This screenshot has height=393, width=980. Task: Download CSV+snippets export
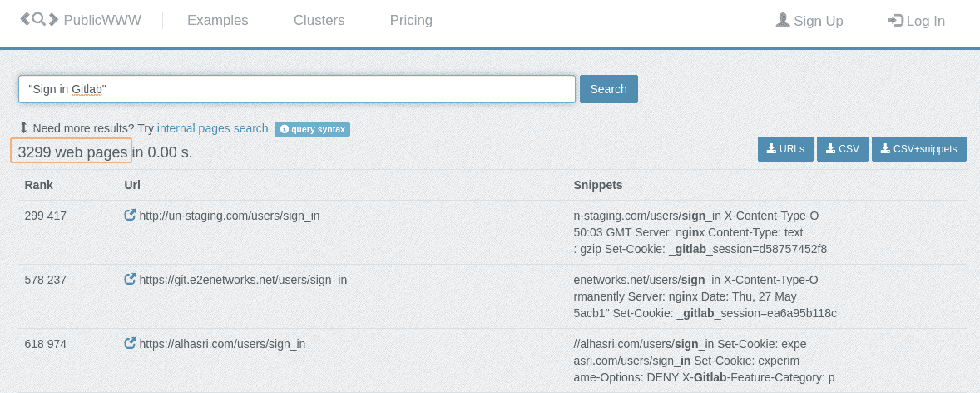(918, 149)
